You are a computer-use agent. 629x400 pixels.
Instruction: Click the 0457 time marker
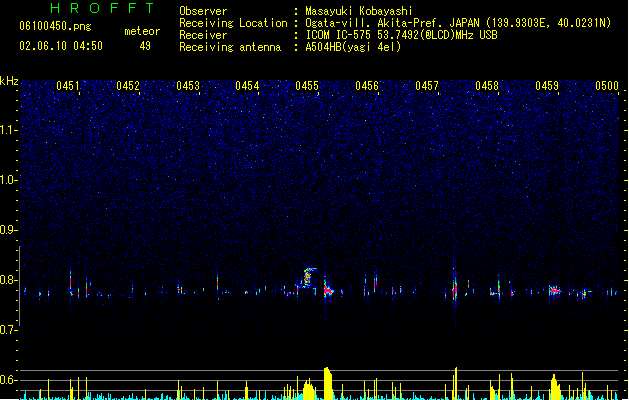(x=427, y=86)
